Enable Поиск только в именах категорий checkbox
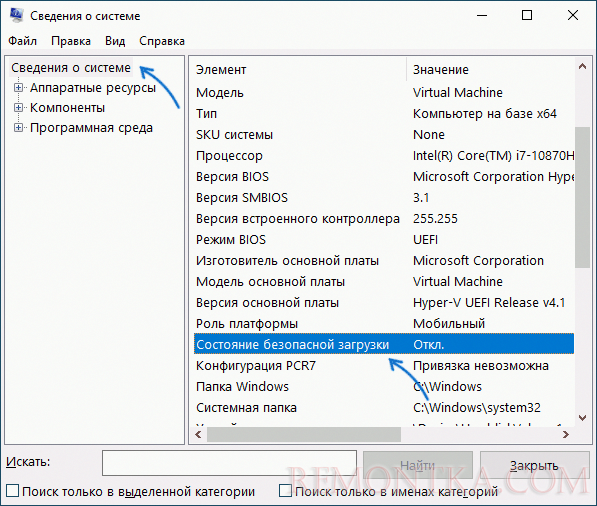 [x=285, y=491]
